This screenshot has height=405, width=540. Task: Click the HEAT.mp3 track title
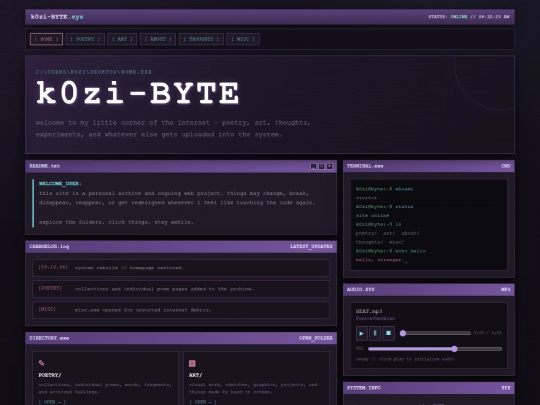[369, 311]
